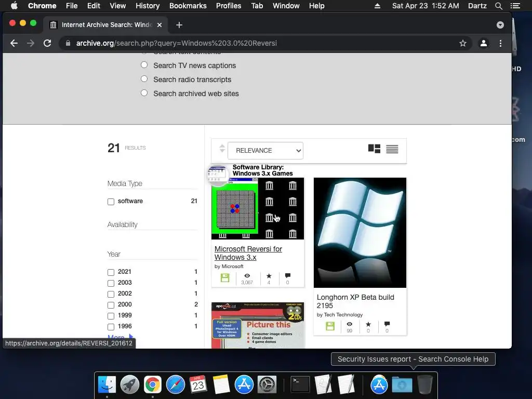Open Longhorn XP Beta build 2195 title
The image size is (532, 399).
[355, 301]
